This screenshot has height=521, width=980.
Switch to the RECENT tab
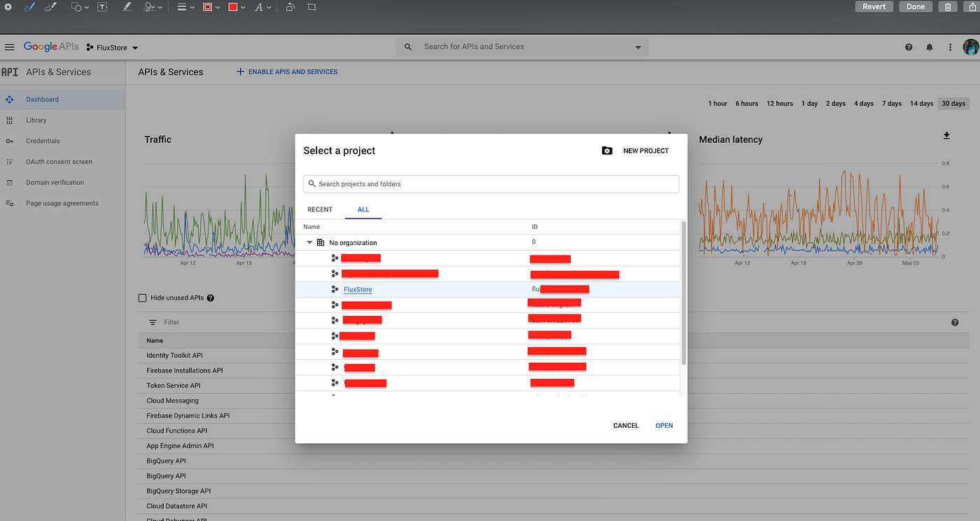coord(320,209)
